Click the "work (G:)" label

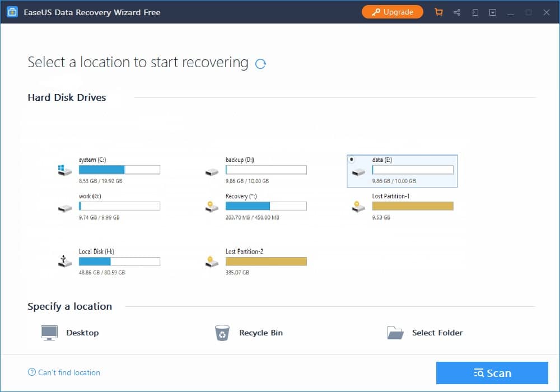pyautogui.click(x=90, y=196)
